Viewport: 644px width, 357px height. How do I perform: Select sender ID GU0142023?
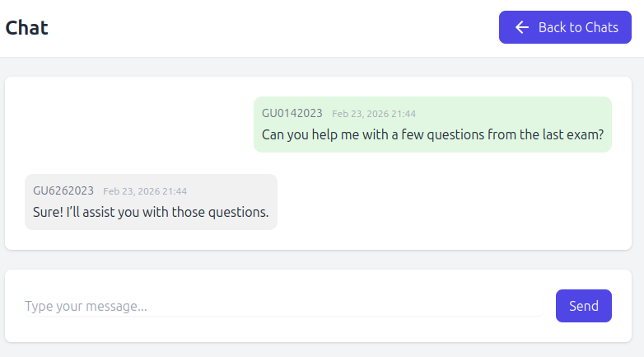(x=292, y=113)
